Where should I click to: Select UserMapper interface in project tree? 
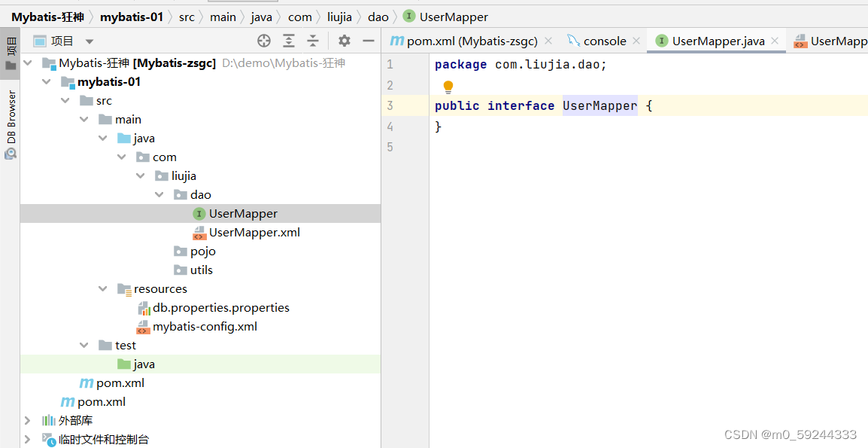click(x=200, y=214)
